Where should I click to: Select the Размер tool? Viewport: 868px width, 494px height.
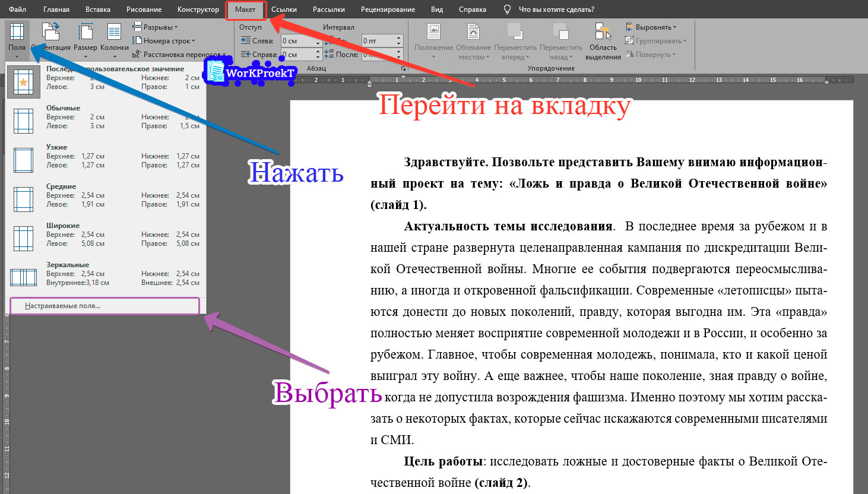coord(85,40)
